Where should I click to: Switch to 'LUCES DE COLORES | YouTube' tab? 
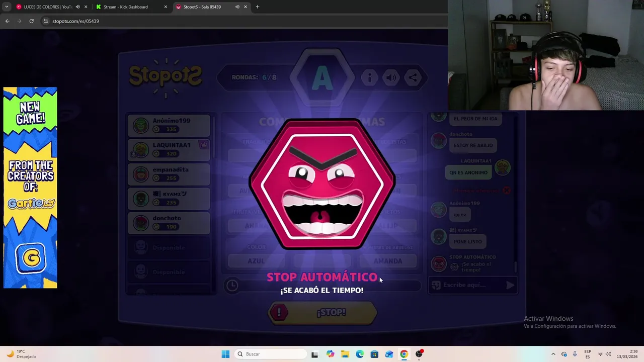tap(48, 7)
